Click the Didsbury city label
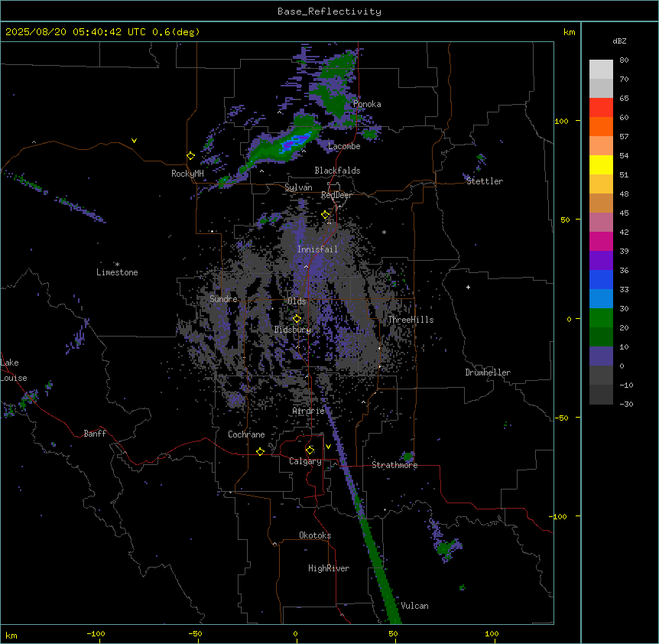 [x=293, y=330]
